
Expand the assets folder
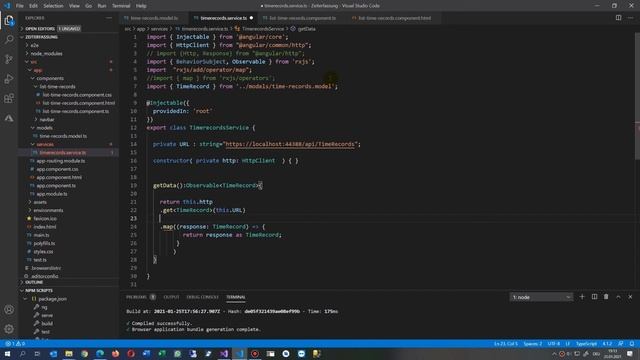tap(40, 202)
